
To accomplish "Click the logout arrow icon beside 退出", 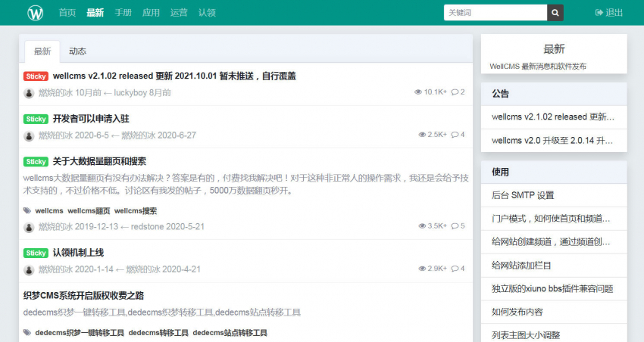I will pyautogui.click(x=599, y=13).
